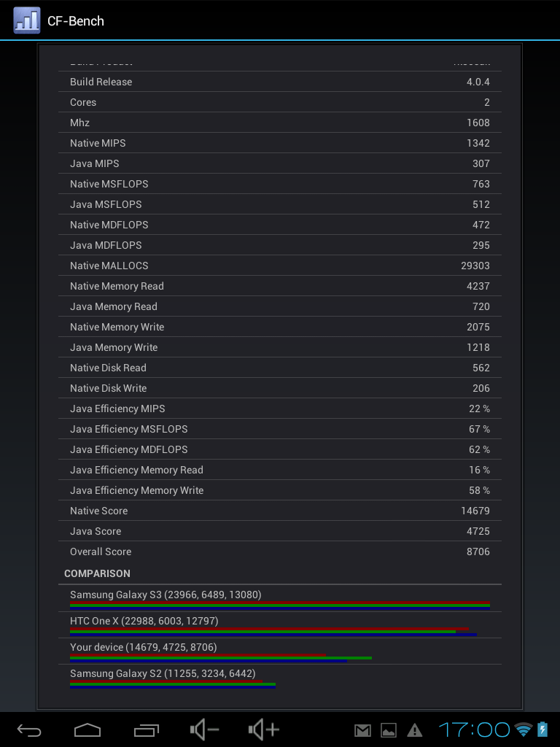Select the Native Disk Write row
The image size is (560, 747).
point(280,388)
